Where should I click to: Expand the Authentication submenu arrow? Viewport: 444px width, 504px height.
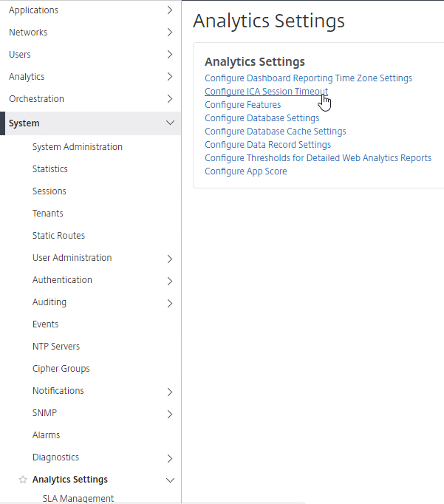click(170, 281)
